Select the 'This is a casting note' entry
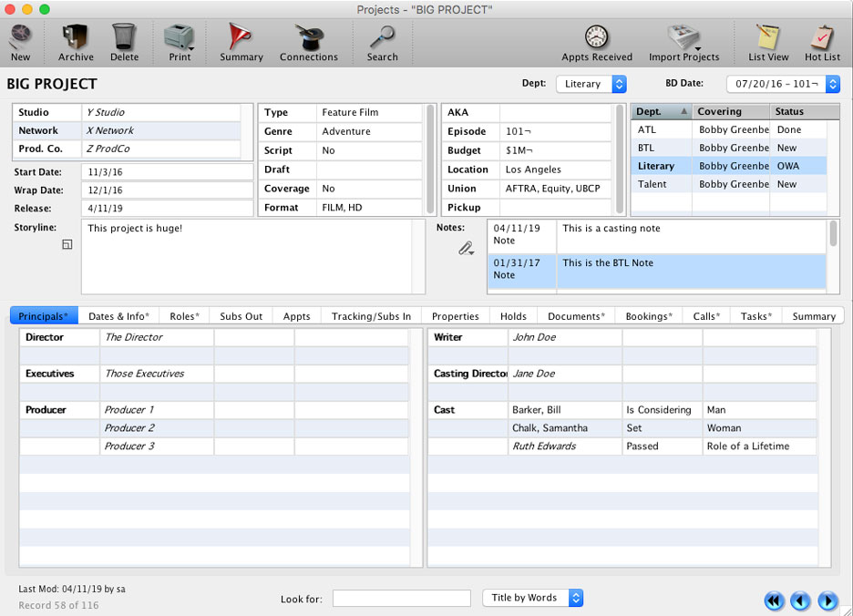Viewport: 853px width, 616px height. 657,236
